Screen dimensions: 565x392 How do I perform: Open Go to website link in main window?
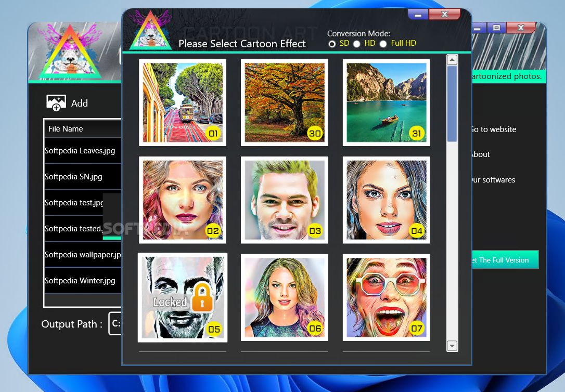494,129
